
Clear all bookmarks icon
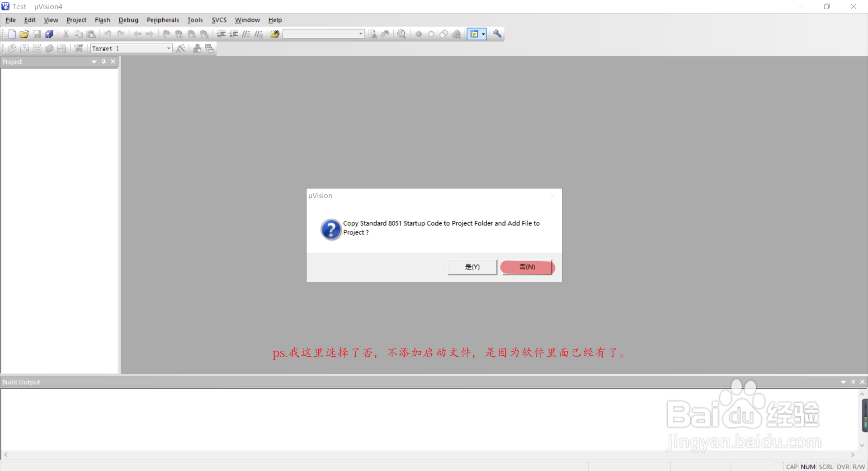(204, 34)
